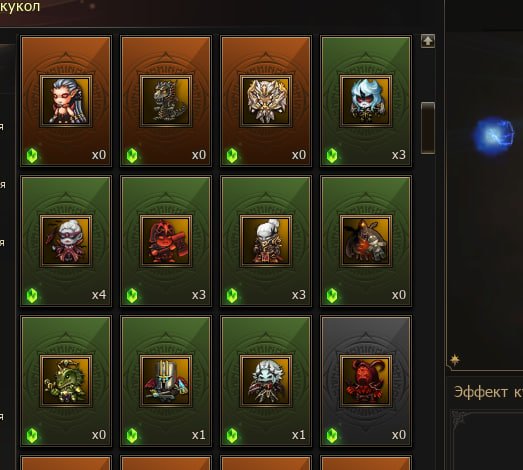523x470 pixels.
Task: Click green gem on gray demon card
Action: pos(332,435)
